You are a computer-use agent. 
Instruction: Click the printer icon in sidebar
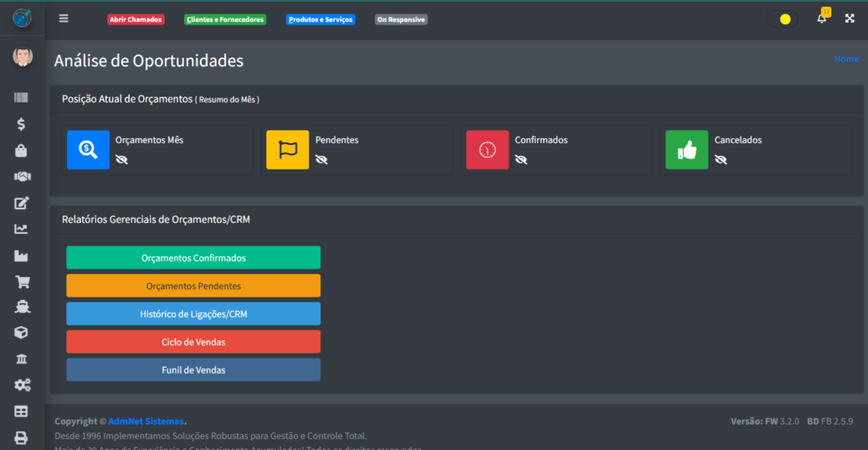tap(21, 437)
